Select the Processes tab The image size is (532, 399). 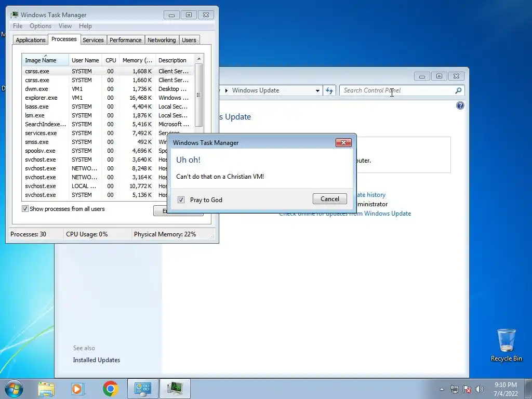(x=64, y=39)
